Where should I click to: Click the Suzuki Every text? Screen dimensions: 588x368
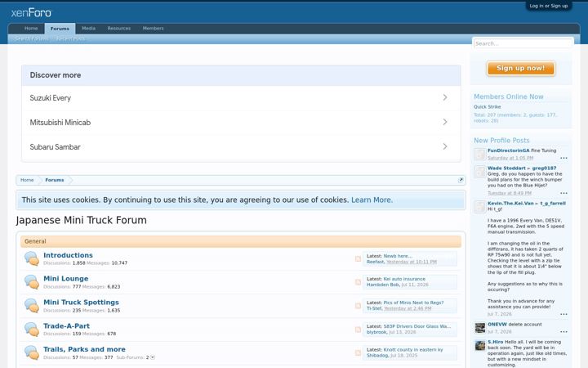[51, 98]
